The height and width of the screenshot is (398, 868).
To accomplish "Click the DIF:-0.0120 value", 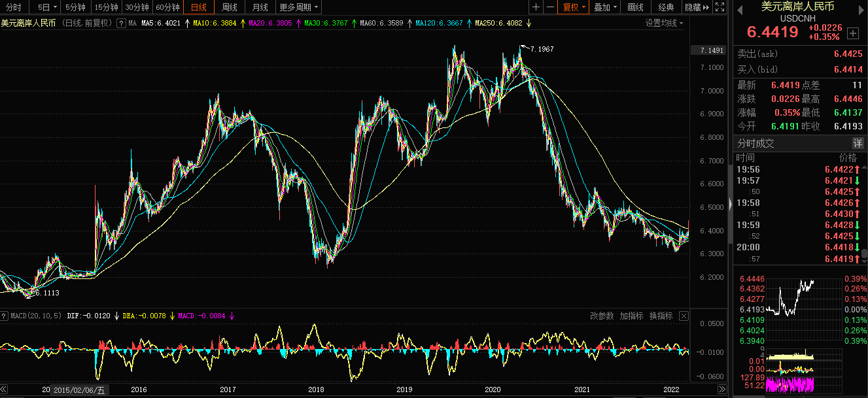I will [89, 316].
